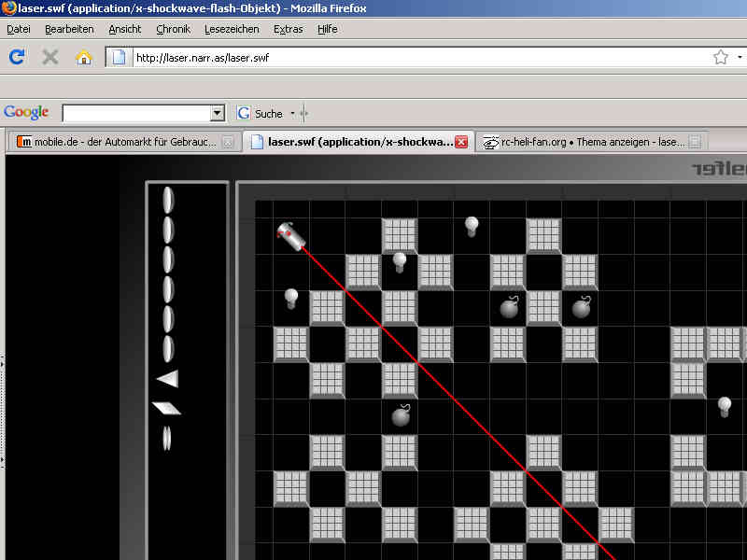747x560 pixels.
Task: Click the laser emitter in the grid
Action: (291, 235)
